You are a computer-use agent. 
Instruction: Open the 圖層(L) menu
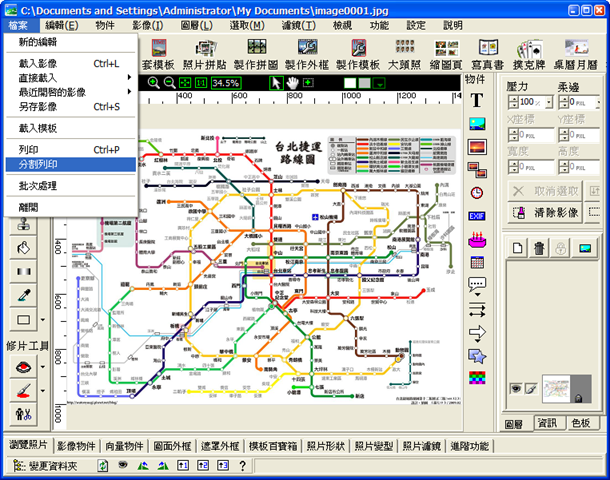click(196, 26)
